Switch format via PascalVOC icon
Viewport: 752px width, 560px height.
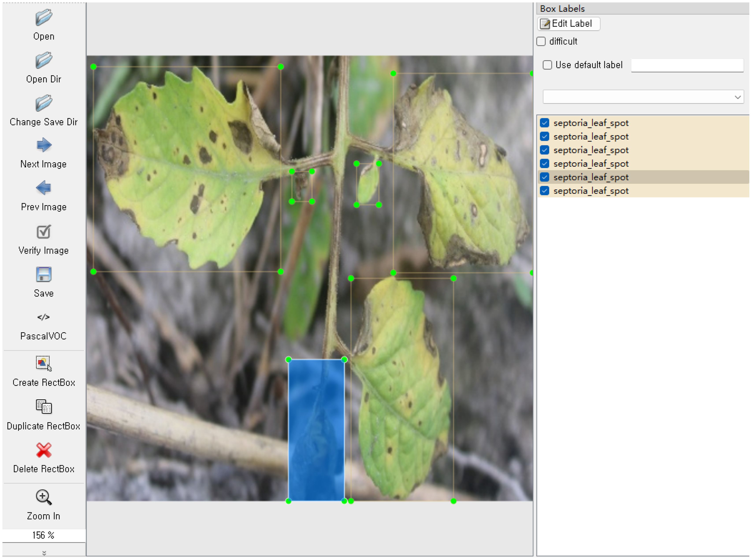pos(43,317)
